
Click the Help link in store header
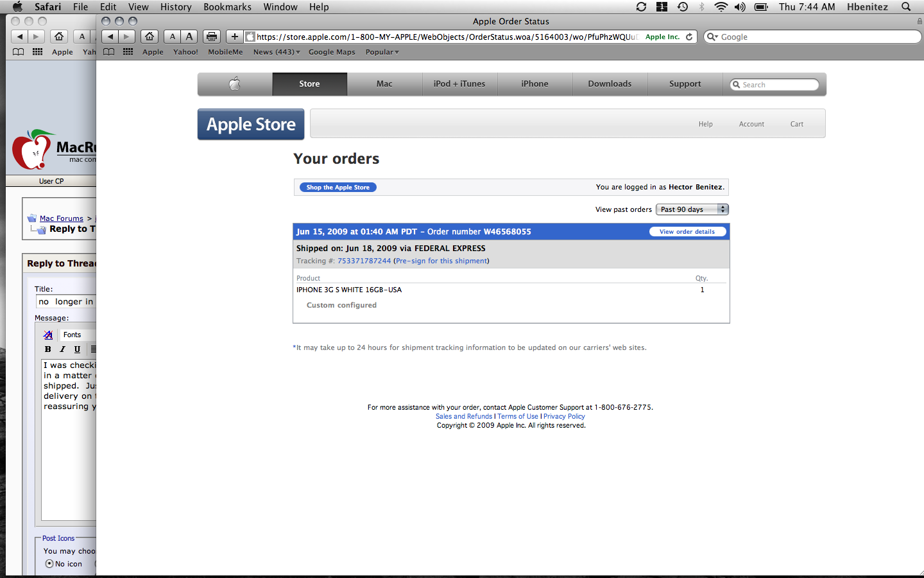tap(706, 124)
